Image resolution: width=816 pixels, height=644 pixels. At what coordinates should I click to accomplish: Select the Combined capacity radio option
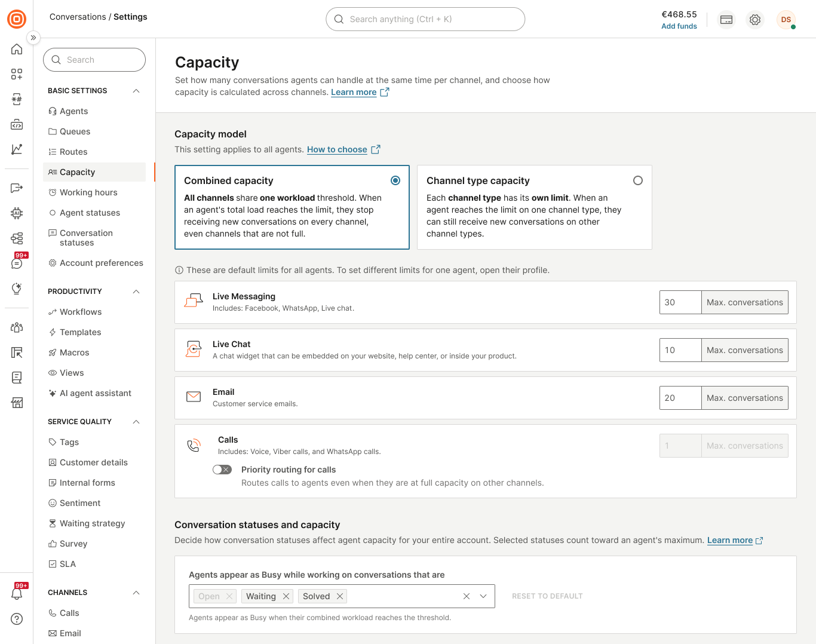[x=395, y=180]
